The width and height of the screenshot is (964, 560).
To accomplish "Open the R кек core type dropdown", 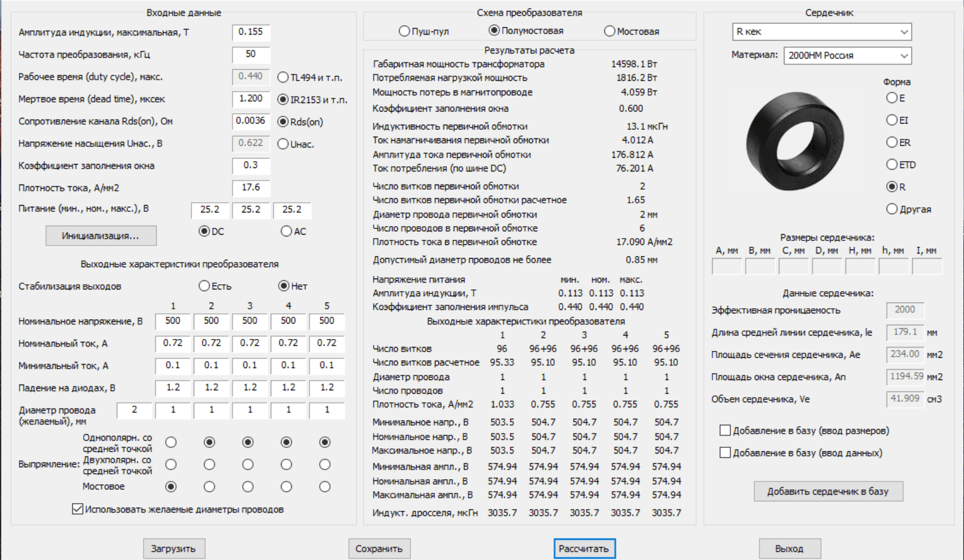I will [821, 32].
